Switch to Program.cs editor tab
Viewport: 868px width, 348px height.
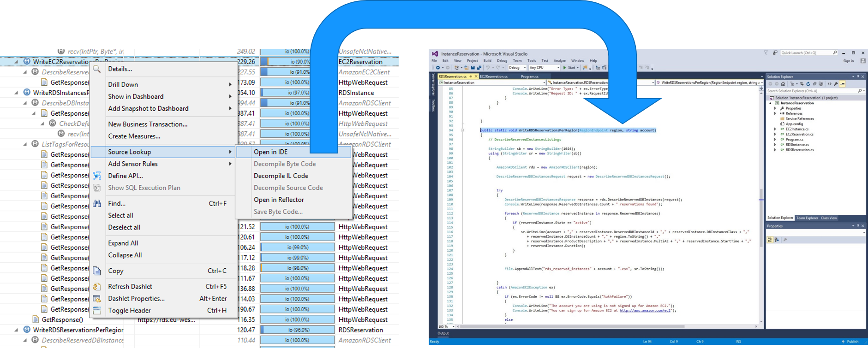(x=530, y=77)
